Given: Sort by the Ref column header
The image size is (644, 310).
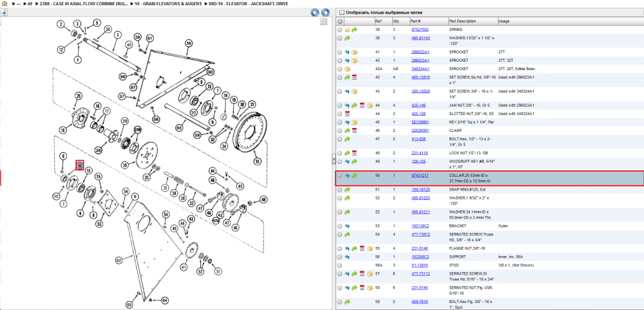Looking at the screenshot, I should pos(383,21).
